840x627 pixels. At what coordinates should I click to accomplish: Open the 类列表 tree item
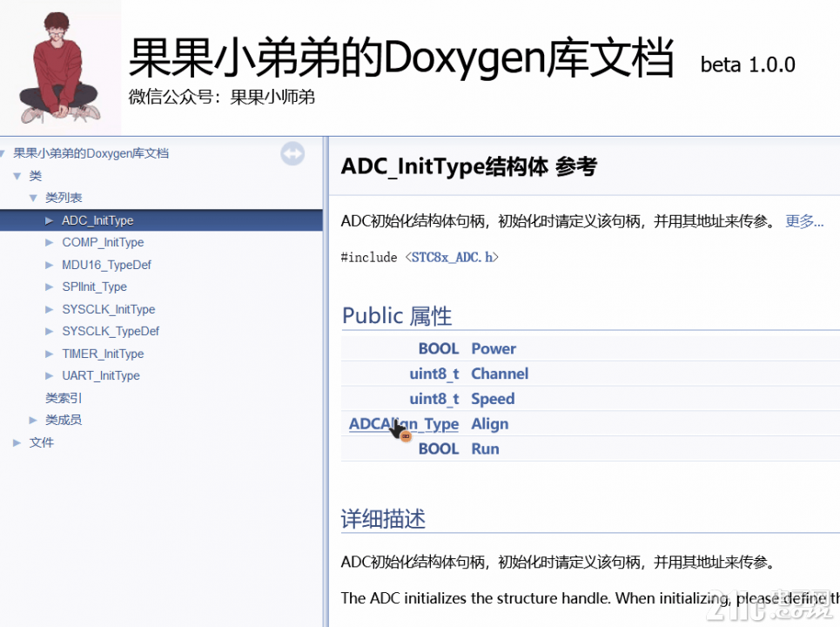click(x=64, y=198)
